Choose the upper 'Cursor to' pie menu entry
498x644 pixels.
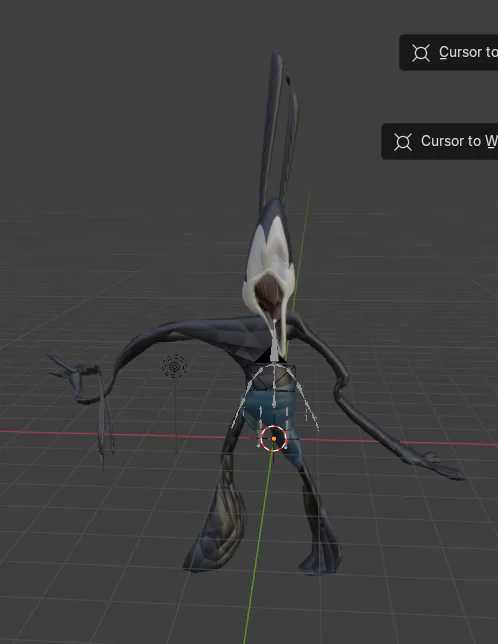(x=449, y=53)
